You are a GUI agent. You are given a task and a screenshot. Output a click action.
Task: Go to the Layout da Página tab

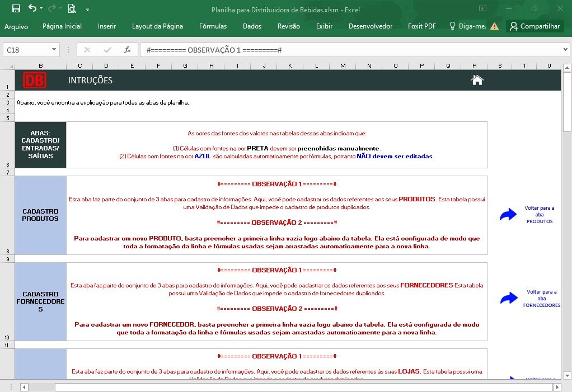click(158, 26)
